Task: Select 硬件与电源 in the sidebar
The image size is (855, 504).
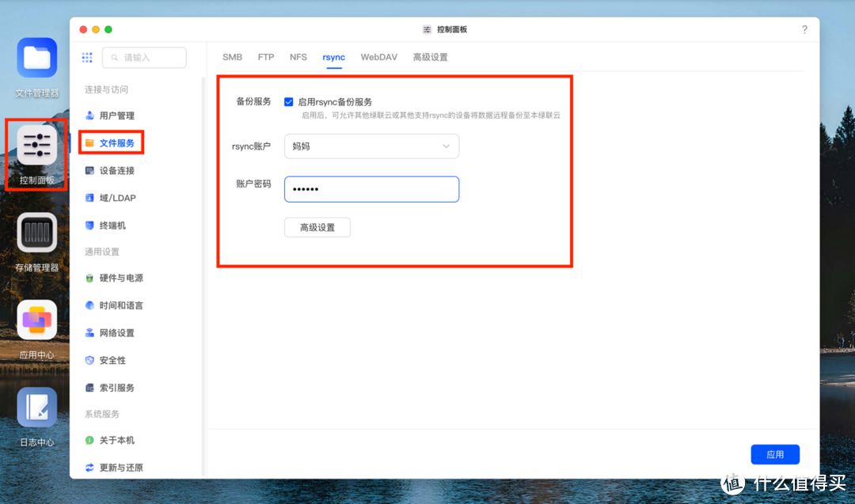Action: pos(120,278)
